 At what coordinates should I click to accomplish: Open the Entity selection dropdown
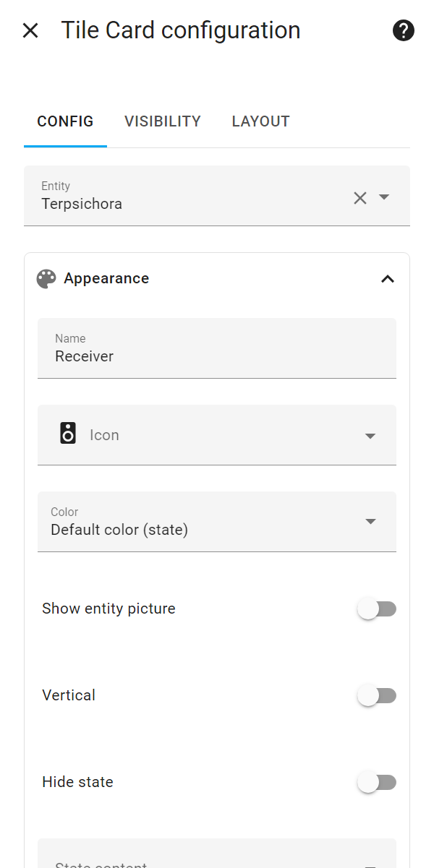[x=384, y=197]
